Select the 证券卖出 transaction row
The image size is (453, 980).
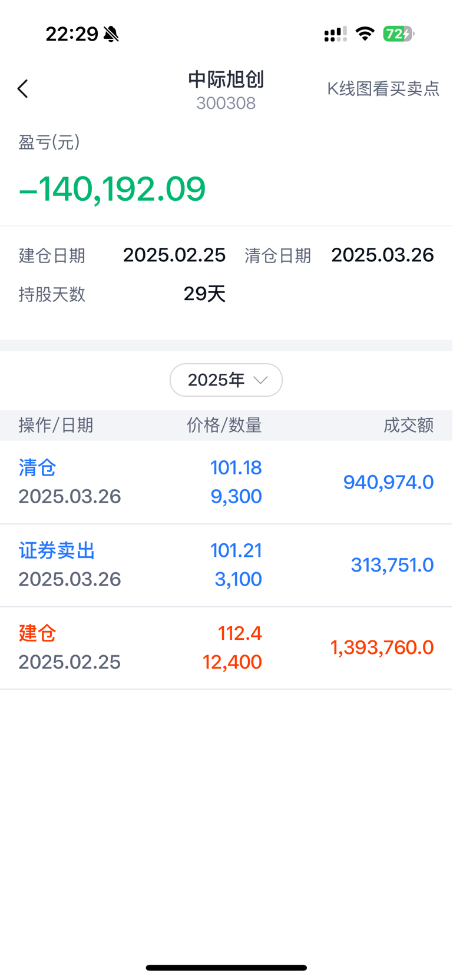tap(226, 565)
